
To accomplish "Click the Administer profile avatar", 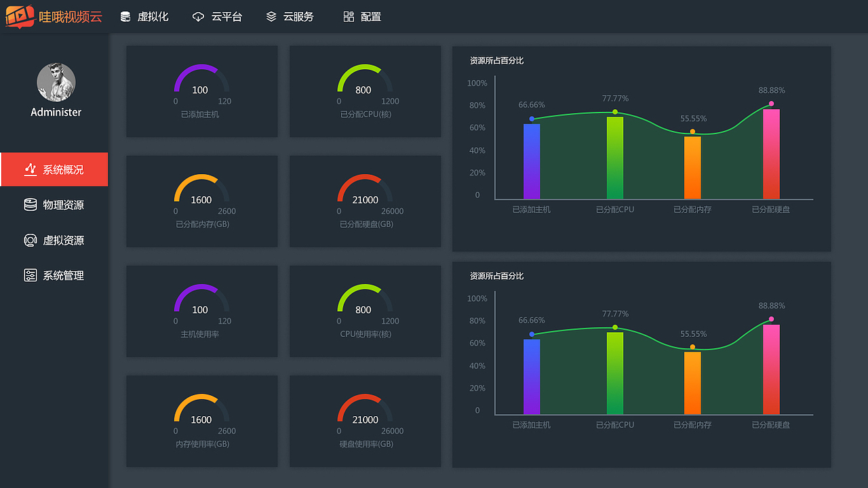I will [x=56, y=83].
